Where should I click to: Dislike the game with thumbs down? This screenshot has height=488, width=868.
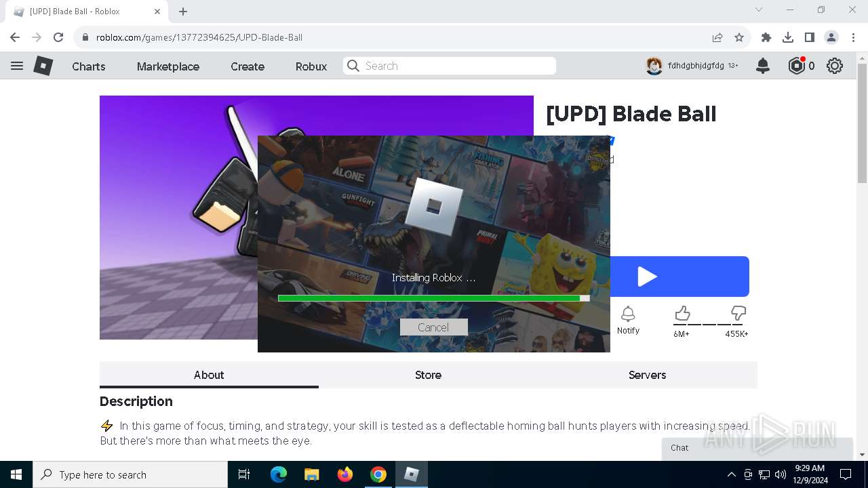coord(738,313)
